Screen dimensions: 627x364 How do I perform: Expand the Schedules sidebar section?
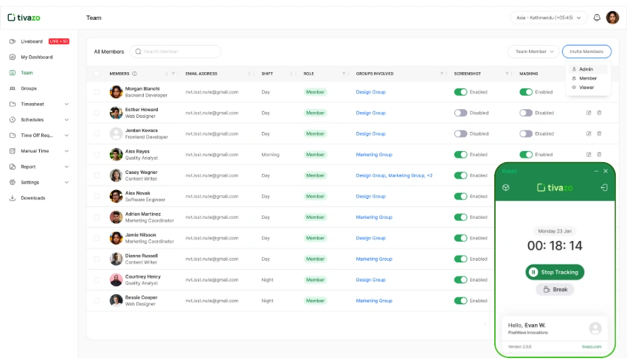click(66, 119)
